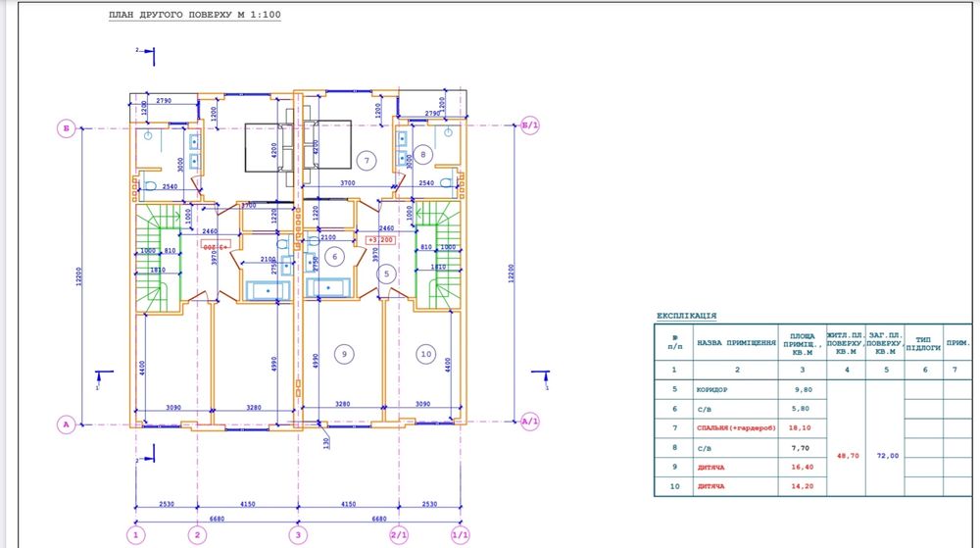Select room number 6 circle on the plan

pyautogui.click(x=335, y=257)
